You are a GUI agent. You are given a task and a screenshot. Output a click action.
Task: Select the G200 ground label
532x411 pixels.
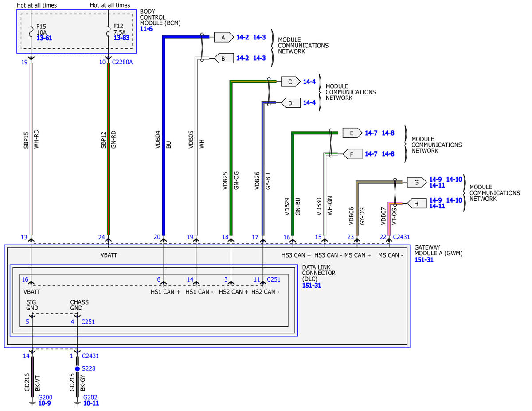[46, 397]
